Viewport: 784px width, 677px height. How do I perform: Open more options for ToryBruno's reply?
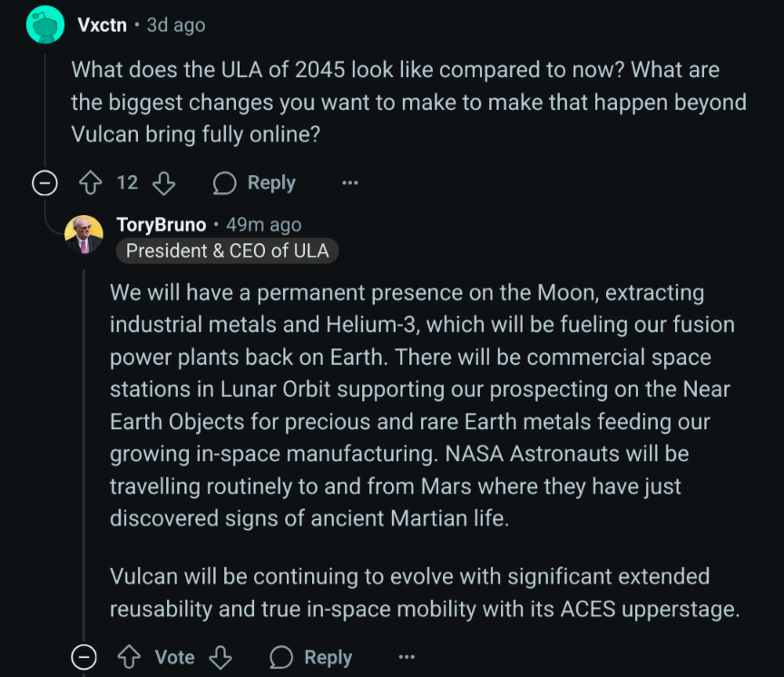[407, 656]
